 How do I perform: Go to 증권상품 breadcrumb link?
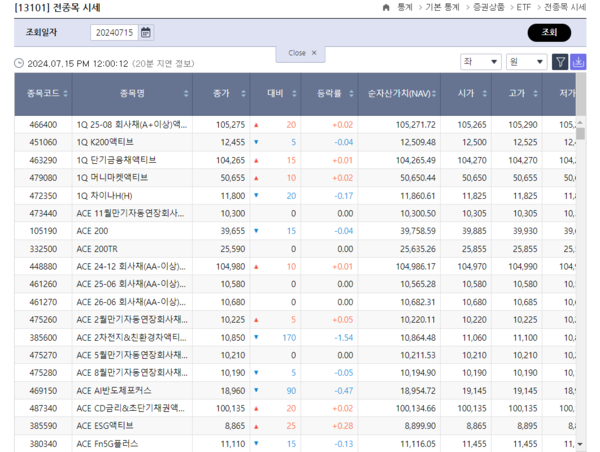487,7
